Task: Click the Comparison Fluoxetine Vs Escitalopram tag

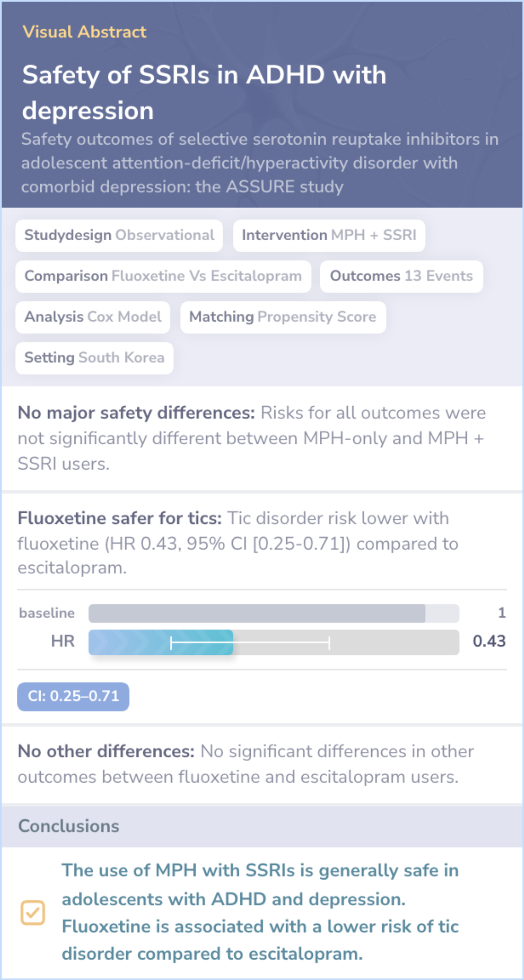Action: tap(163, 276)
